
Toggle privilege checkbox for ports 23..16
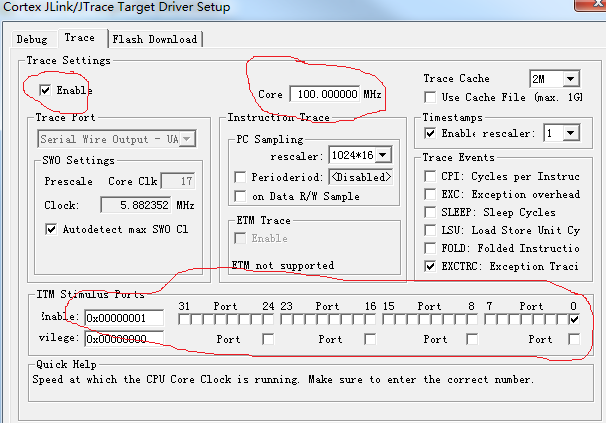tap(370, 339)
